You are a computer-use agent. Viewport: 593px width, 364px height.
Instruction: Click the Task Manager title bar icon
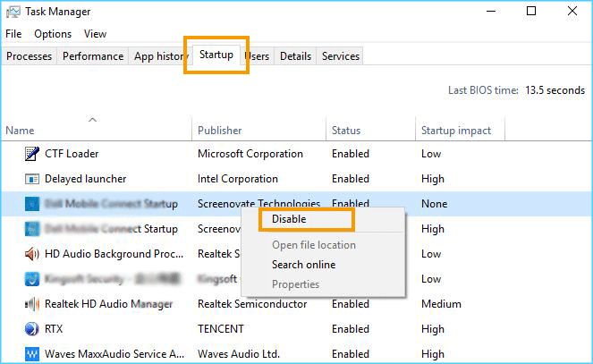click(x=13, y=12)
